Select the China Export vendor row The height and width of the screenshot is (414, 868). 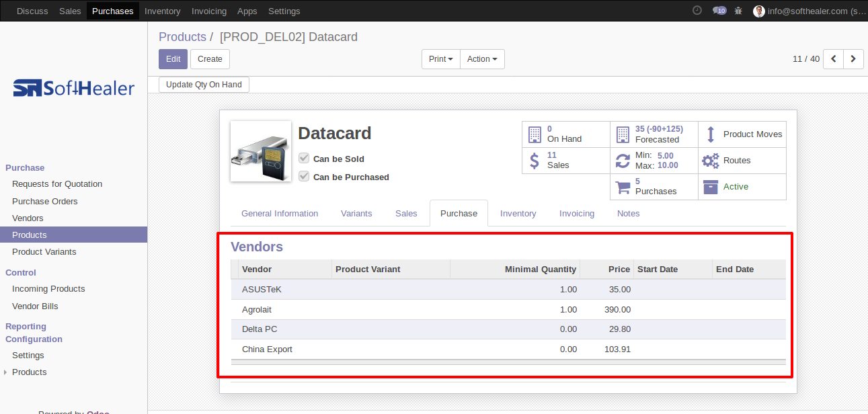(x=508, y=349)
